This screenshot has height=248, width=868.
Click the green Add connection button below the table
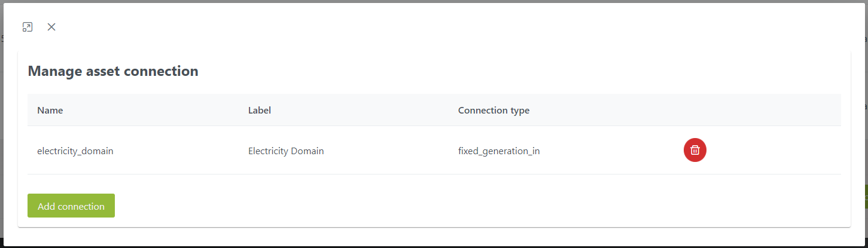71,206
